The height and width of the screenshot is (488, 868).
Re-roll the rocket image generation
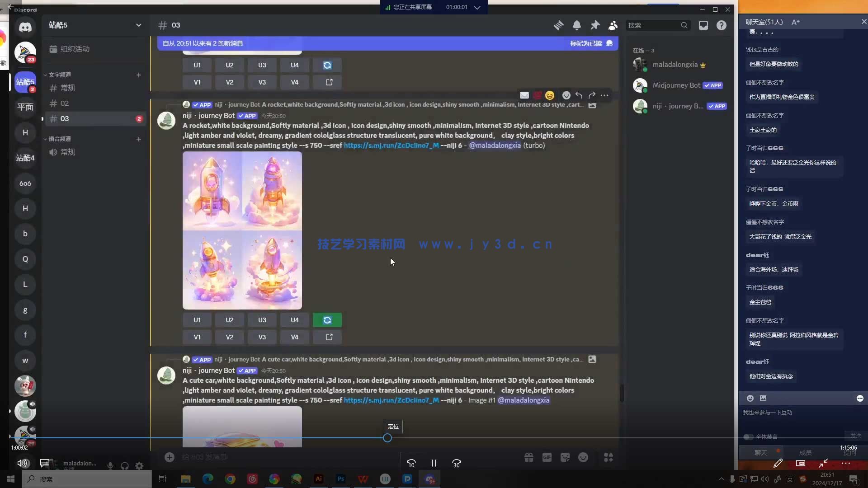click(x=327, y=320)
